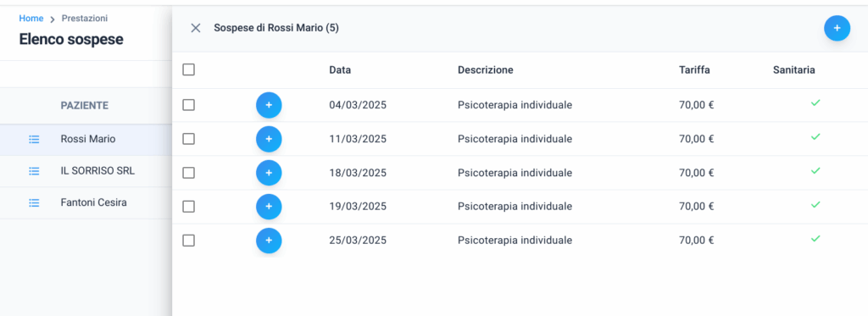Click the Data column header
868x316 pixels.
tap(340, 70)
